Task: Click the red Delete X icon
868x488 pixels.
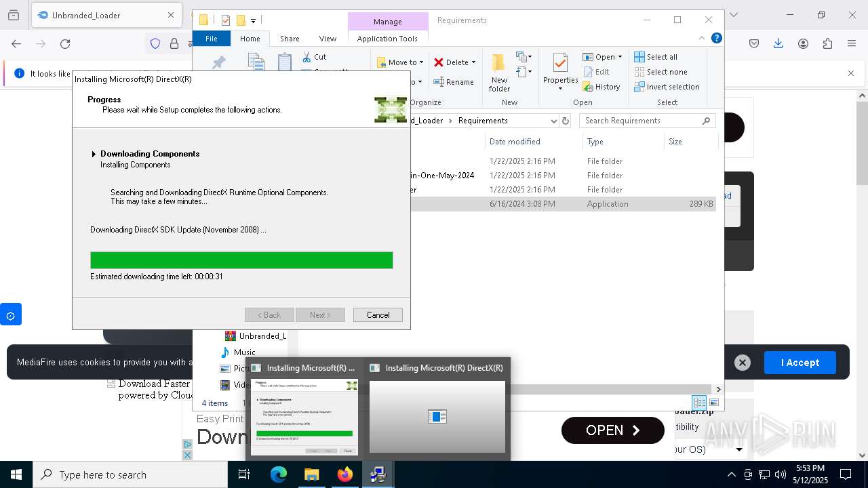Action: pyautogui.click(x=439, y=62)
